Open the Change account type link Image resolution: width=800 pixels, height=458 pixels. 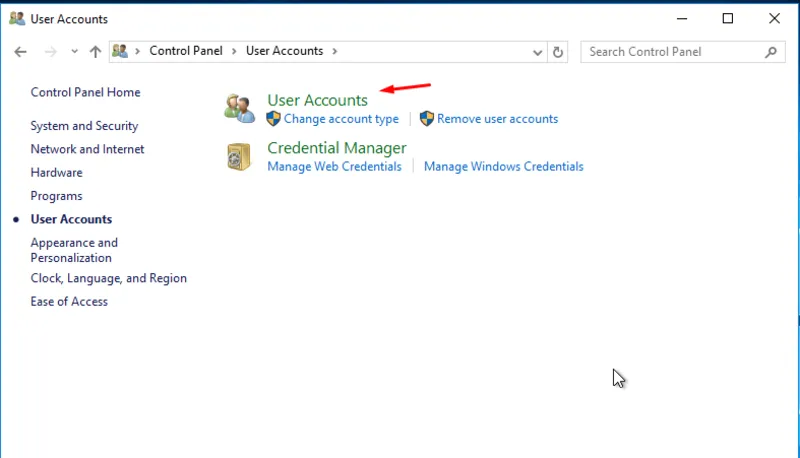click(x=341, y=119)
